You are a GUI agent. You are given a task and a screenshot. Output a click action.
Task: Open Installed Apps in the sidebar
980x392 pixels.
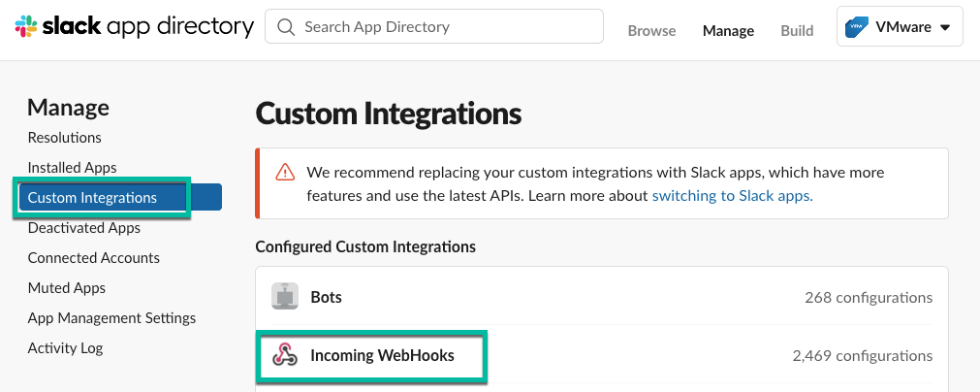pyautogui.click(x=73, y=168)
